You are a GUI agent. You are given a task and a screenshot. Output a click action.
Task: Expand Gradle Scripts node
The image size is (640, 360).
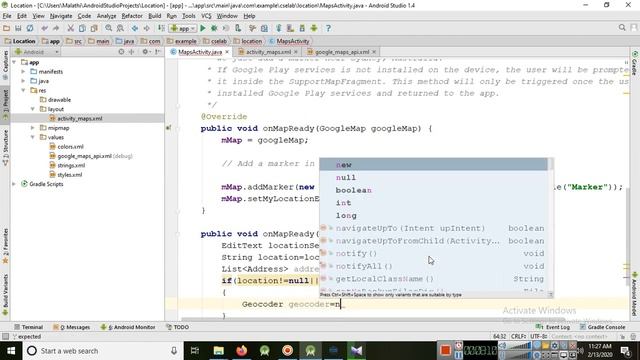click(x=15, y=184)
